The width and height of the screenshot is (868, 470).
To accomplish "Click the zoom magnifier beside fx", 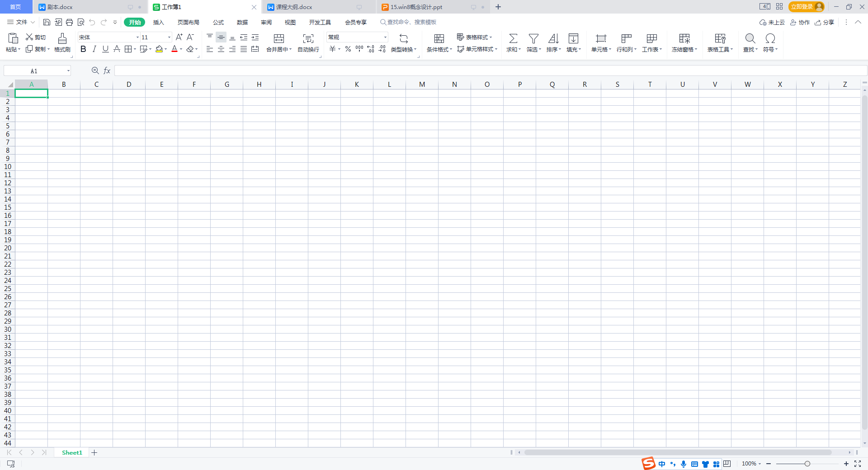I will tap(95, 70).
